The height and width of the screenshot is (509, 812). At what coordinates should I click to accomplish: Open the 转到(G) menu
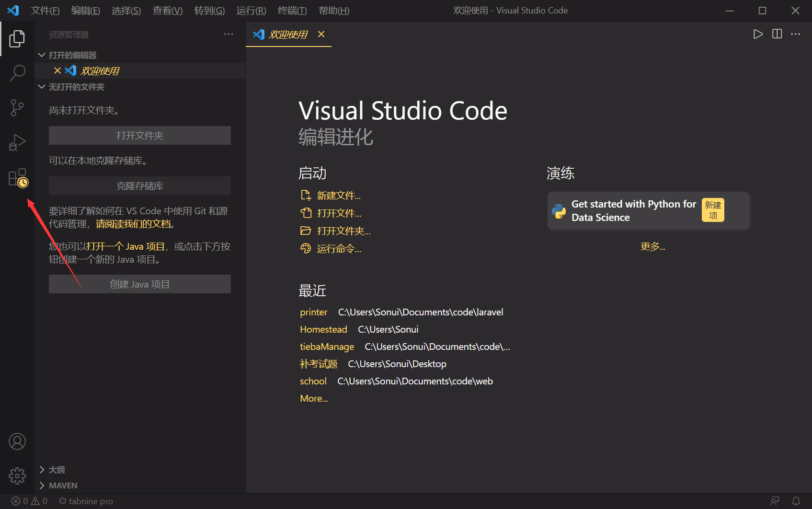209,11
